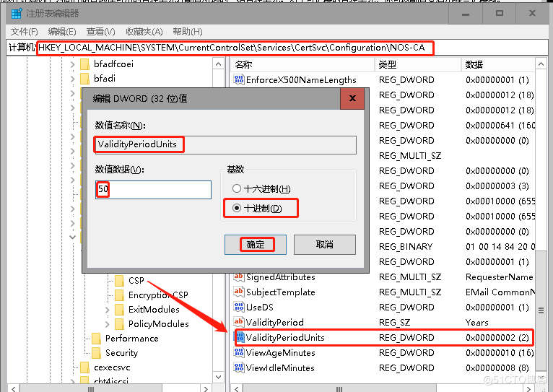
Task: Click tree pane vertical scrollbar up arrow
Action: tap(218, 64)
